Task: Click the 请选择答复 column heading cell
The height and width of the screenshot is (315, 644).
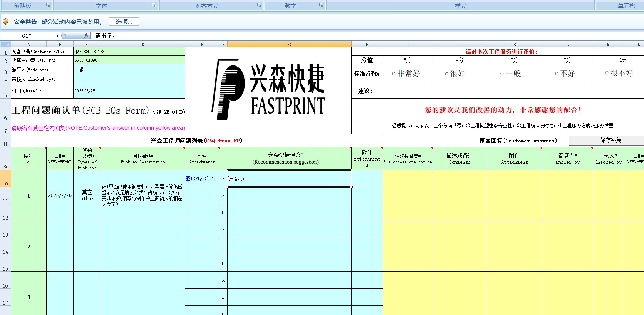Action: pos(408,158)
